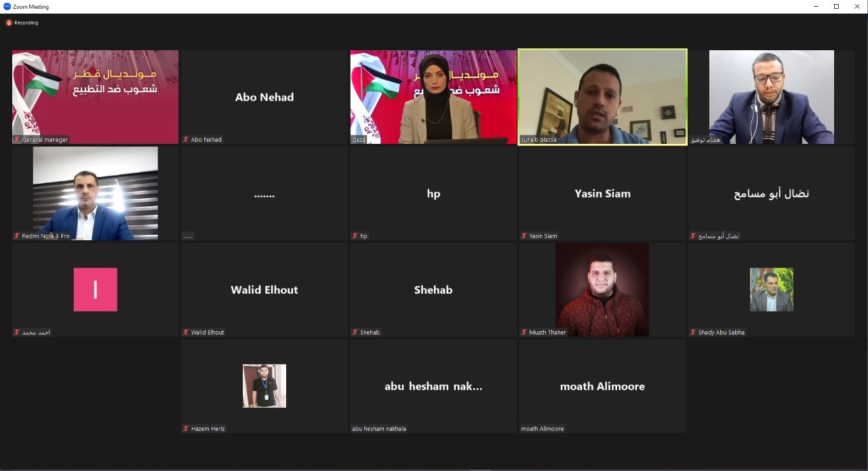
Task: Click muted mic icon beside Yasin Siam label
Action: pos(524,236)
